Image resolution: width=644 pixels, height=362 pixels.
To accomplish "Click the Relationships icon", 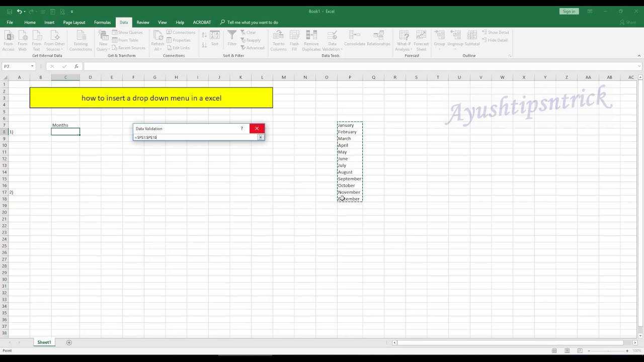I will 379,38.
